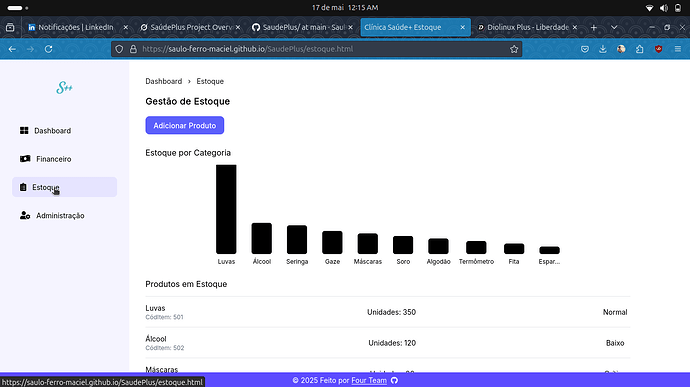Switch to Notificações LinkedIn tab
The height and width of the screenshot is (387, 690).
coord(77,27)
